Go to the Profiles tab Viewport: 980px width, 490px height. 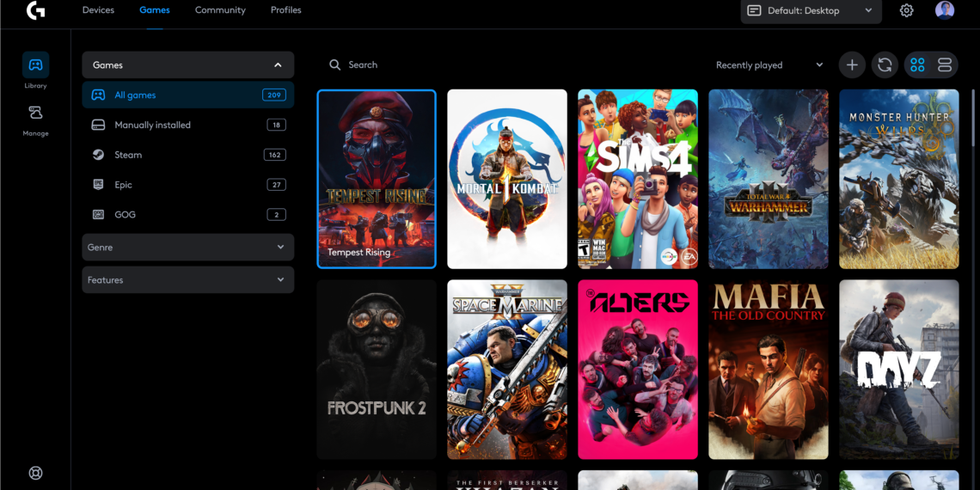point(285,10)
